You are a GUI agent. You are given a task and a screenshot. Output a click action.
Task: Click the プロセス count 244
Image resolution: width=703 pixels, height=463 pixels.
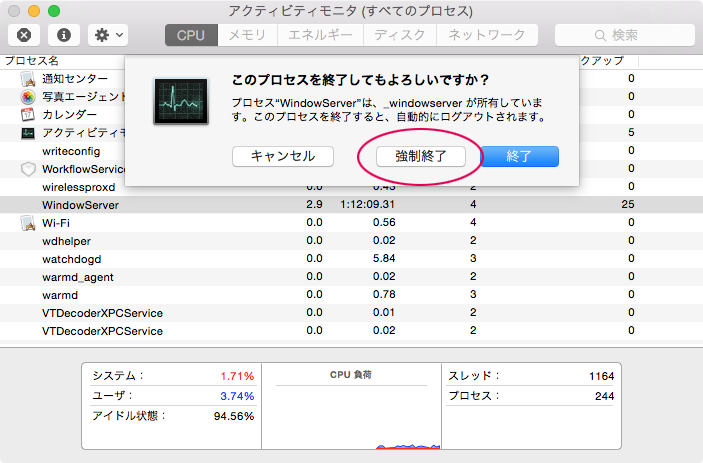(x=604, y=396)
